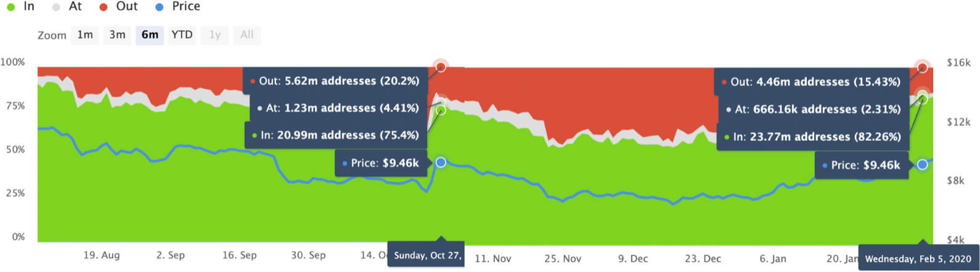Click red Out marker on Feb 5

(922, 68)
